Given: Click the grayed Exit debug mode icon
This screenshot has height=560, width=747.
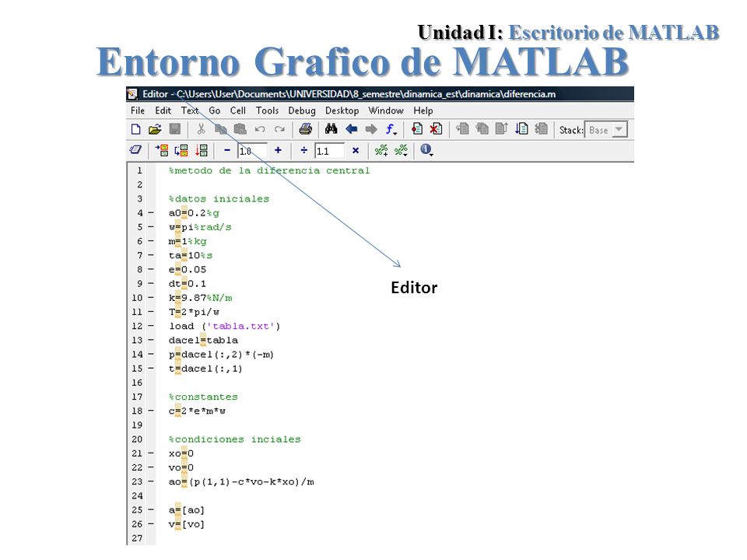Looking at the screenshot, I should (x=542, y=129).
